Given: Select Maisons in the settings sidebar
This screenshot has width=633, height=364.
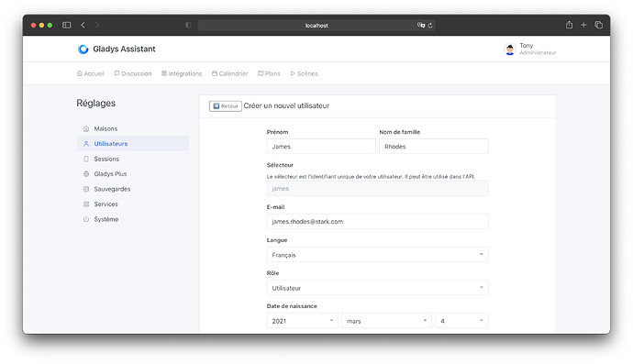Looking at the screenshot, I should click(133, 128).
